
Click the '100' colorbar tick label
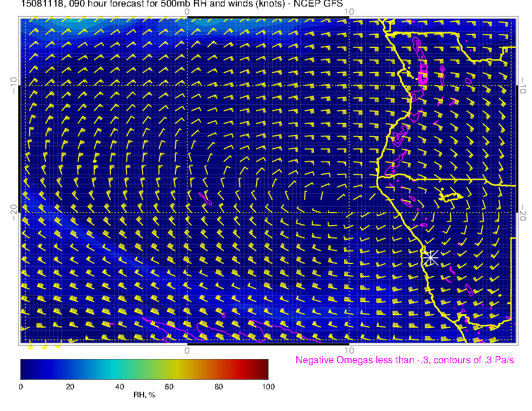(x=268, y=387)
